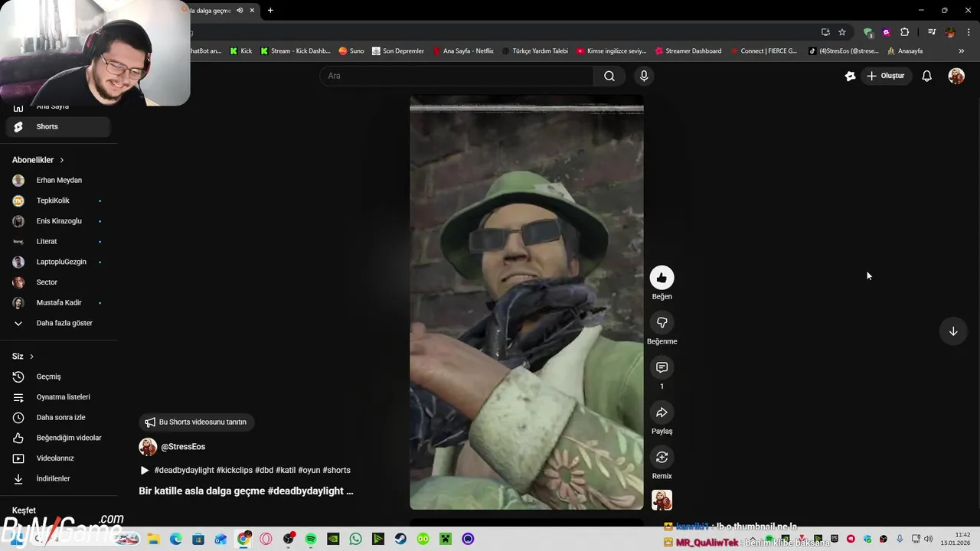This screenshot has height=551, width=980.
Task: Pause the playing short video
Action: [527, 302]
